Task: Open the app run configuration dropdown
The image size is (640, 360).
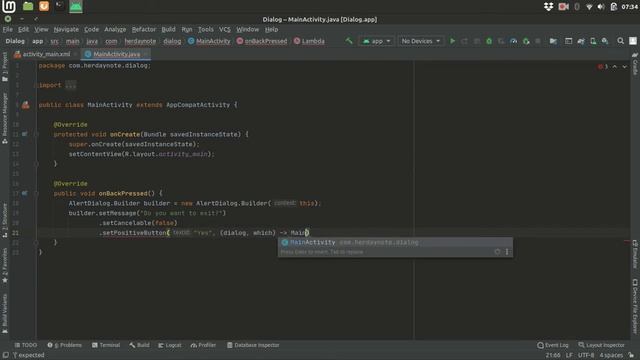Action: coord(377,41)
